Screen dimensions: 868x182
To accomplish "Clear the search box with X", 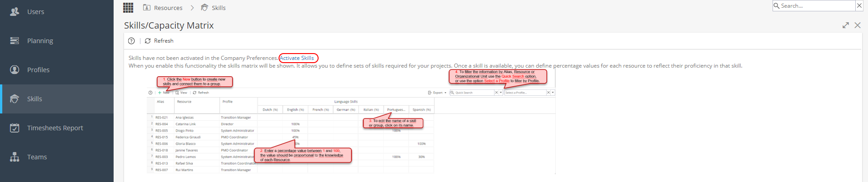I will coord(859,6).
